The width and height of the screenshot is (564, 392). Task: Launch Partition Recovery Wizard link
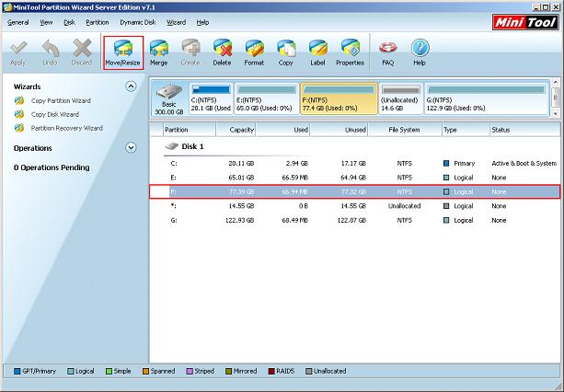(x=66, y=128)
